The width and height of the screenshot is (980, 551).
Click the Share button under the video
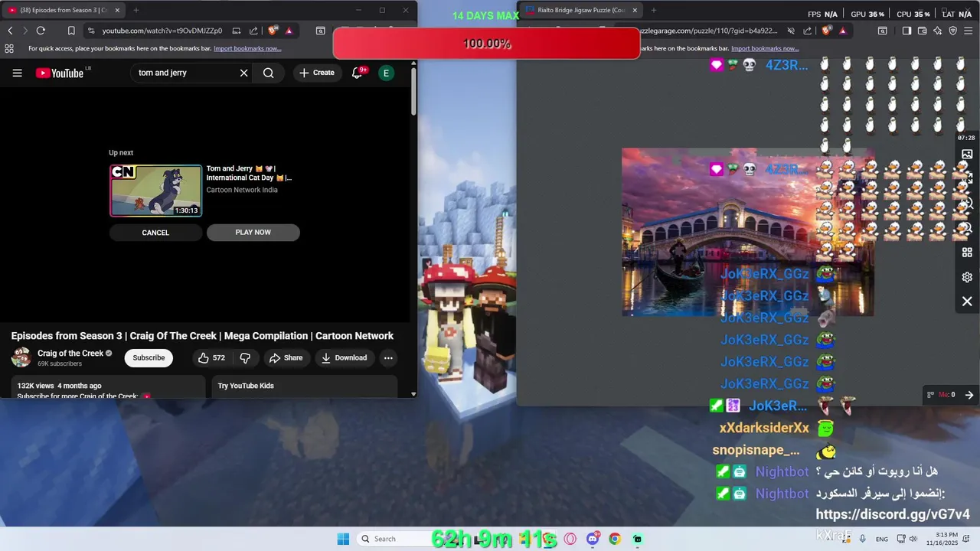(x=286, y=357)
